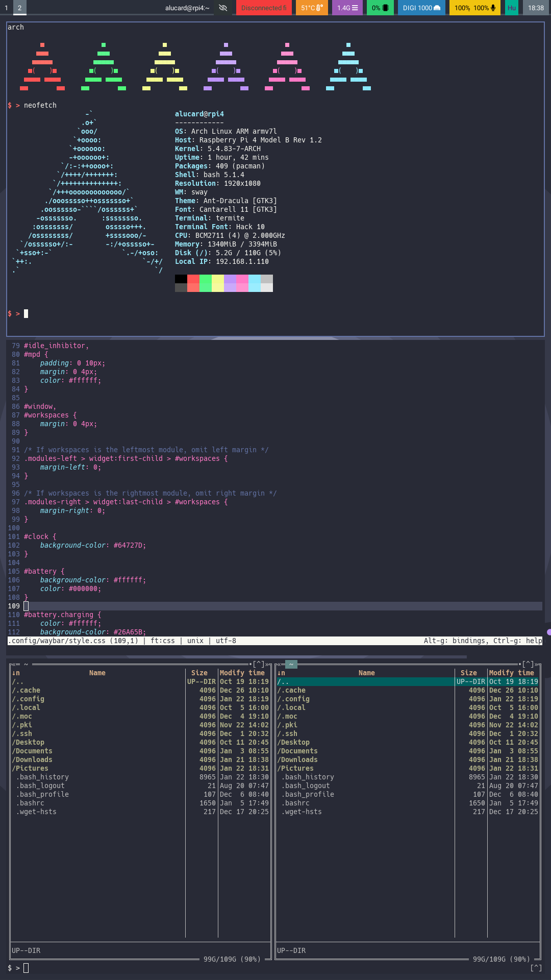Select .bash_profile in the right panel
551x980 pixels.
click(x=408, y=794)
